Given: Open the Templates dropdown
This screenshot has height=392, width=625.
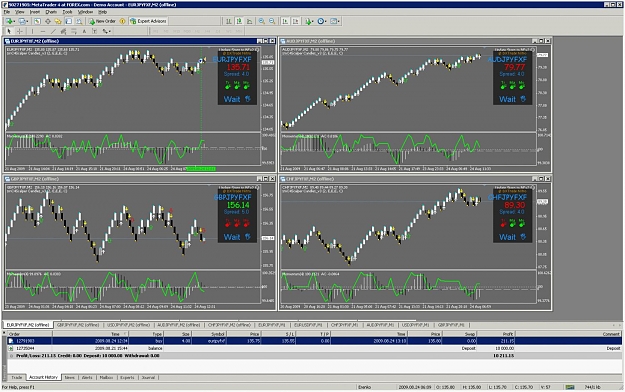Looking at the screenshot, I should [x=335, y=21].
